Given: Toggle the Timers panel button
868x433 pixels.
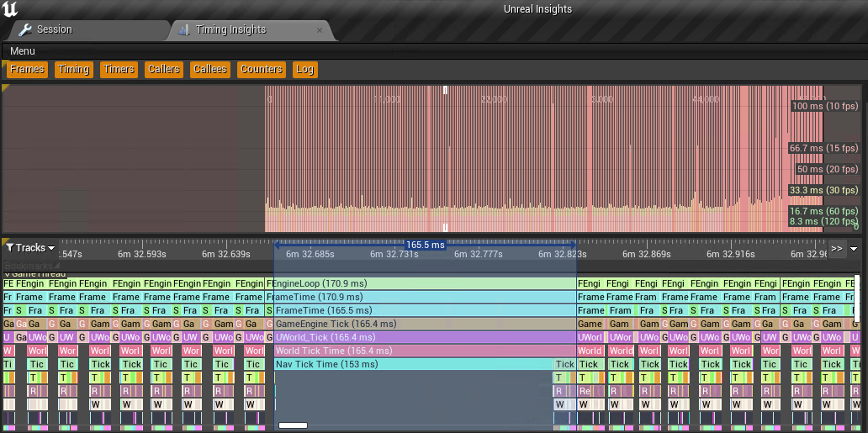Looking at the screenshot, I should pos(119,70).
